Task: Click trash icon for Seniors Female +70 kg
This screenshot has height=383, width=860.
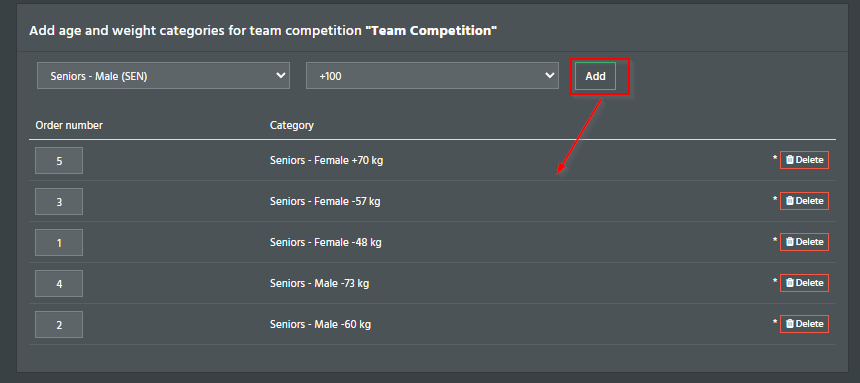Action: (x=790, y=160)
